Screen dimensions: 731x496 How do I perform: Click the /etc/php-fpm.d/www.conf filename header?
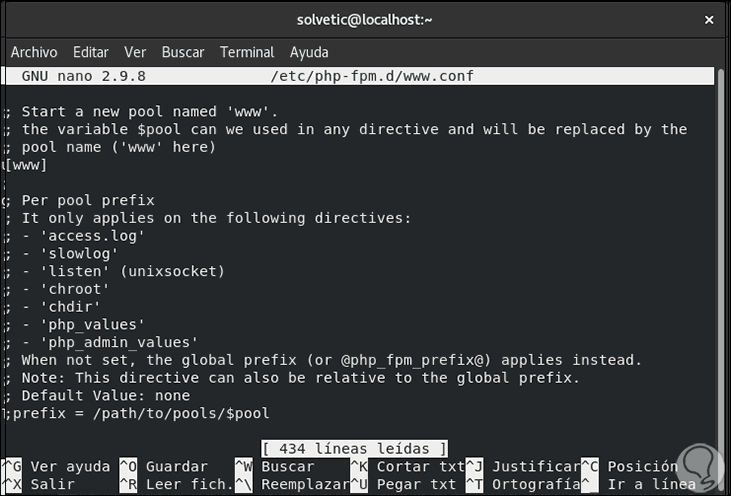(x=371, y=76)
